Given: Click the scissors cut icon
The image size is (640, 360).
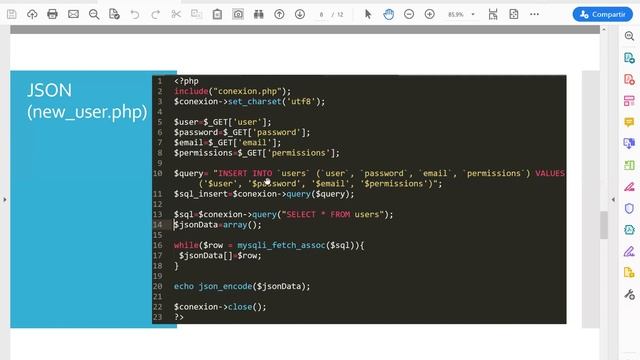Looking at the screenshot, I should coord(176,14).
